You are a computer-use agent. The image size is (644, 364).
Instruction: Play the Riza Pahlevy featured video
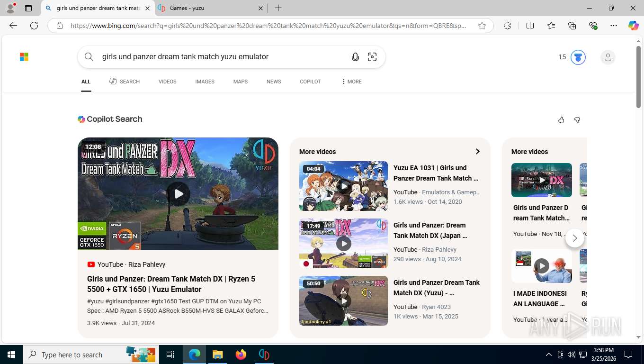178,194
